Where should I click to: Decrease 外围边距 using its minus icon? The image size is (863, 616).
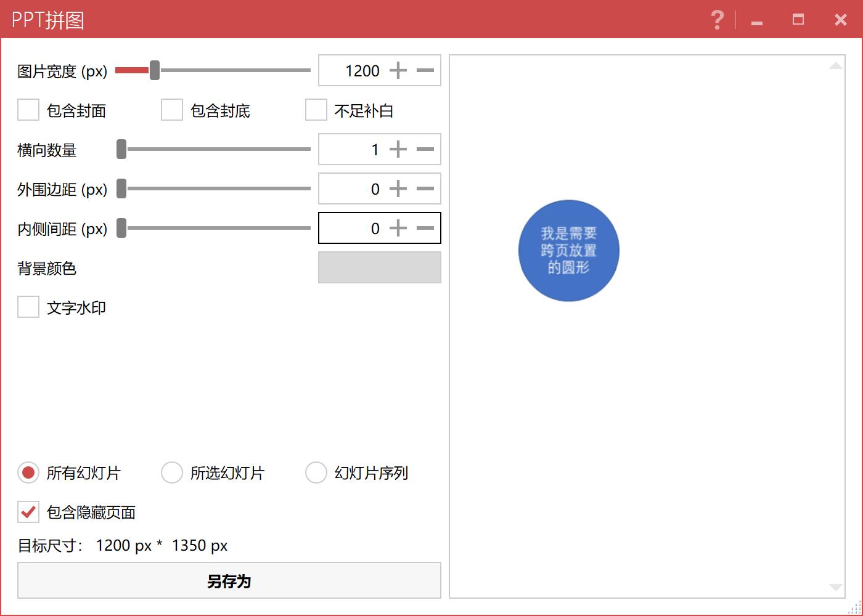pyautogui.click(x=425, y=188)
